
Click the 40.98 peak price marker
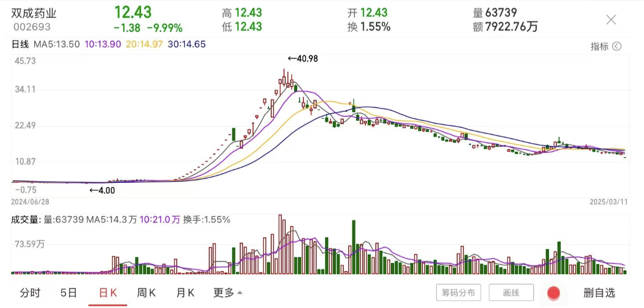pos(302,59)
